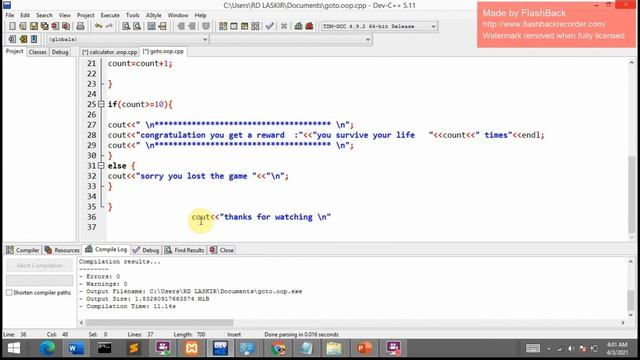This screenshot has height=360, width=640.
Task: Open the (globals) scope dropdown
Action: point(128,40)
